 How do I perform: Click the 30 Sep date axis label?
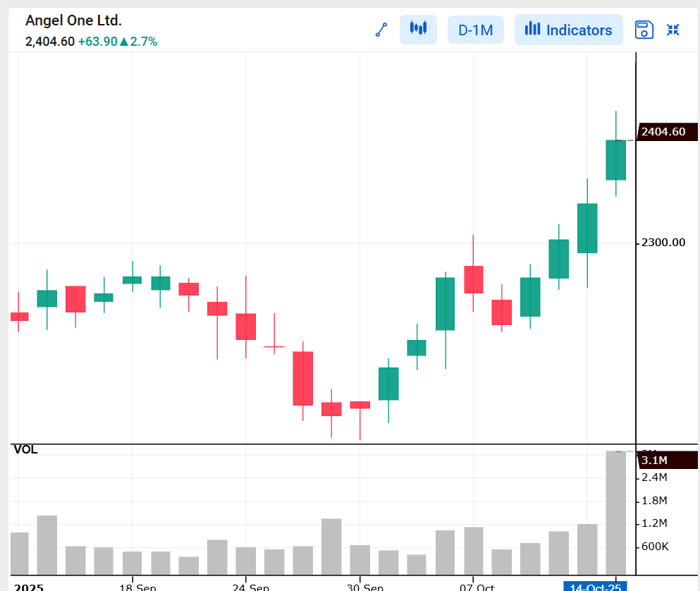click(x=365, y=587)
